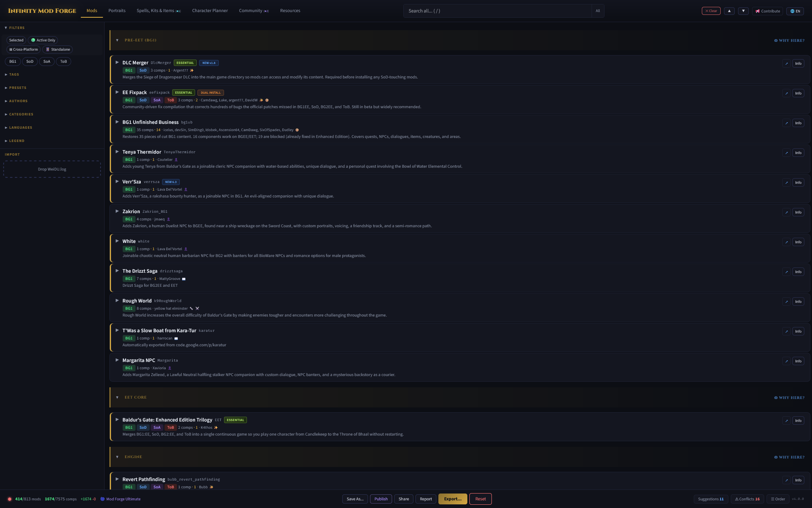The height and width of the screenshot is (508, 812).
Task: Toggle the ToB game filter chip
Action: coord(64,62)
